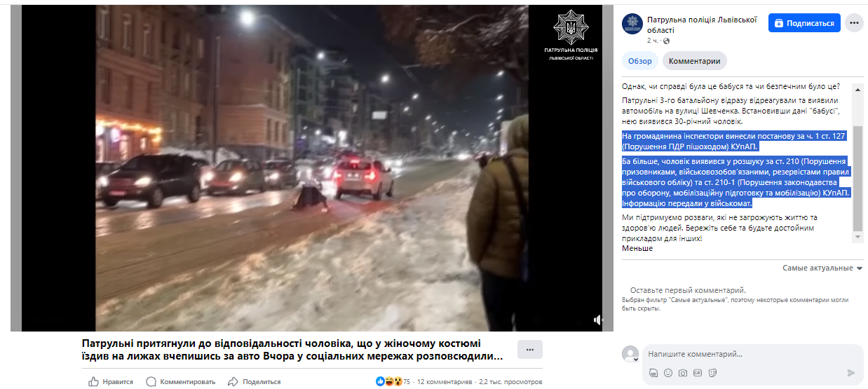Insert a GIF into the comment
The height and width of the screenshot is (389, 868).
point(698,373)
